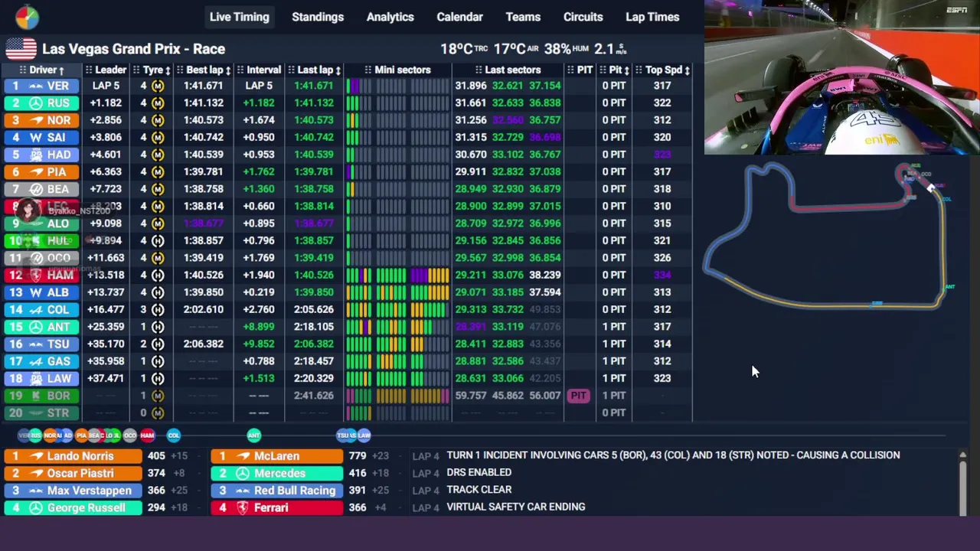The height and width of the screenshot is (551, 980).
Task: Click COL marker on gap timeline
Action: pos(174,435)
